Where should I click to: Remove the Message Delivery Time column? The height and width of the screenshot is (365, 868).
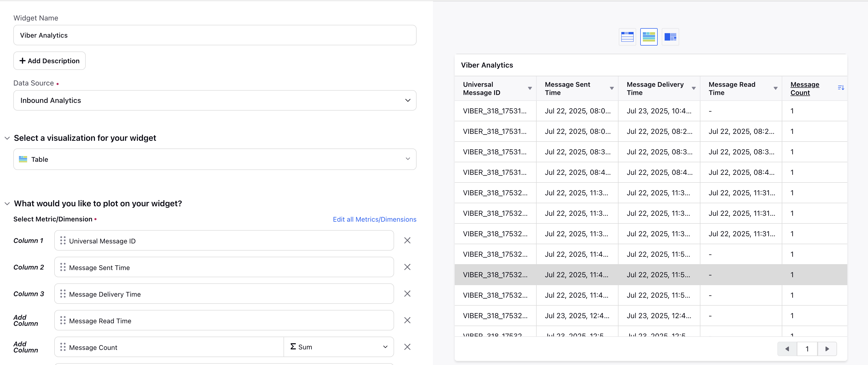pyautogui.click(x=407, y=294)
